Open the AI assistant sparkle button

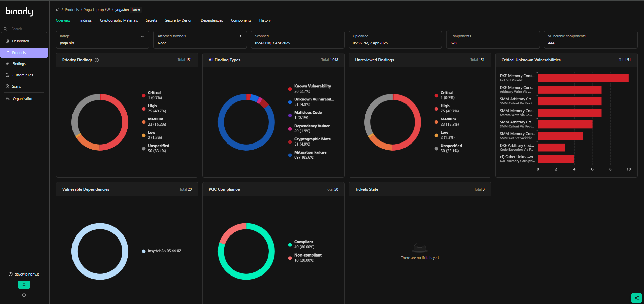(636, 298)
